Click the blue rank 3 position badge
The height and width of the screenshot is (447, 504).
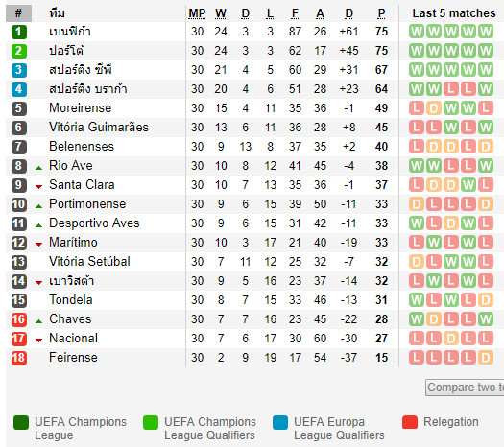click(18, 70)
